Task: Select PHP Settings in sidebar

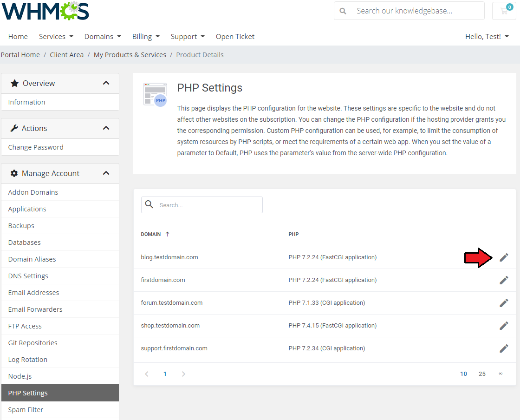Action: [x=60, y=393]
